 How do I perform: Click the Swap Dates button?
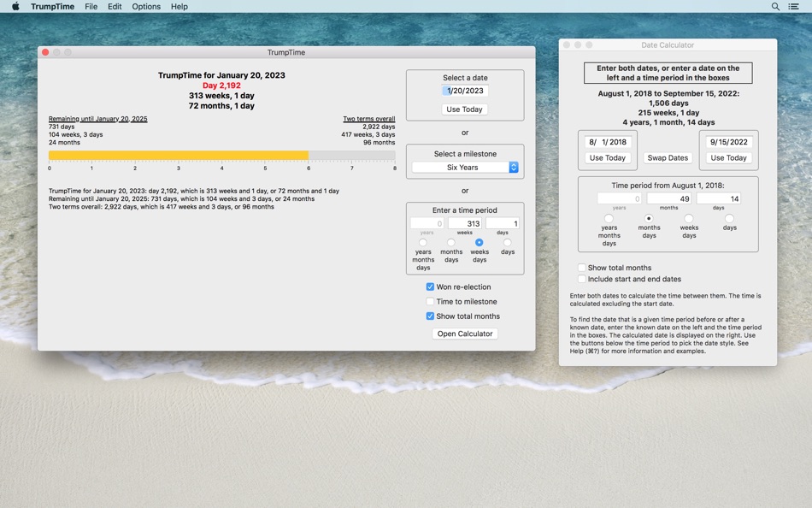click(x=668, y=158)
